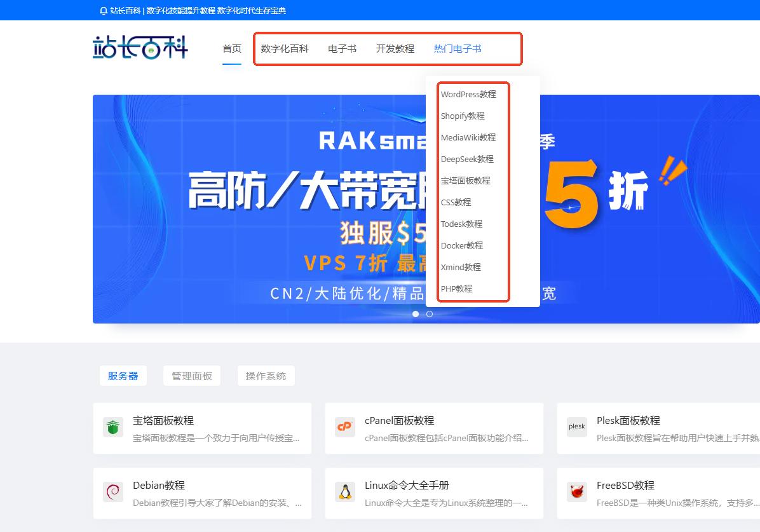The height and width of the screenshot is (532, 760).
Task: Click the notification bell in the top bar
Action: point(104,10)
